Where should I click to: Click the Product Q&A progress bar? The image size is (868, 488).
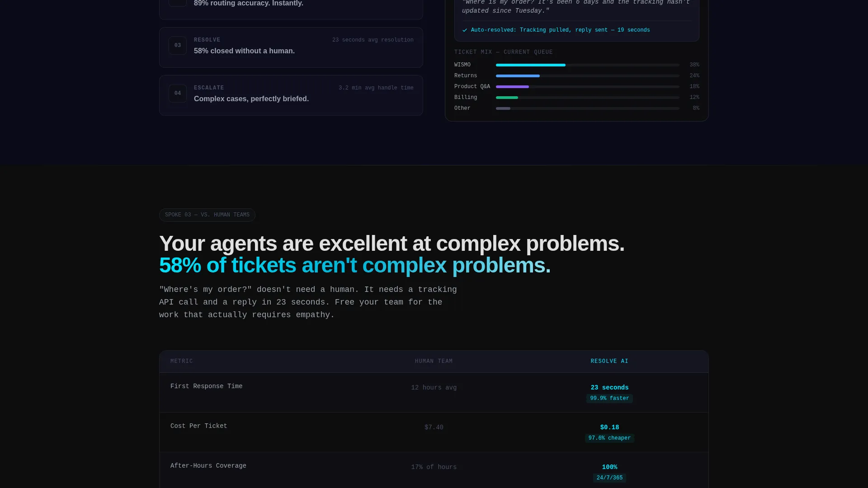[x=588, y=87]
